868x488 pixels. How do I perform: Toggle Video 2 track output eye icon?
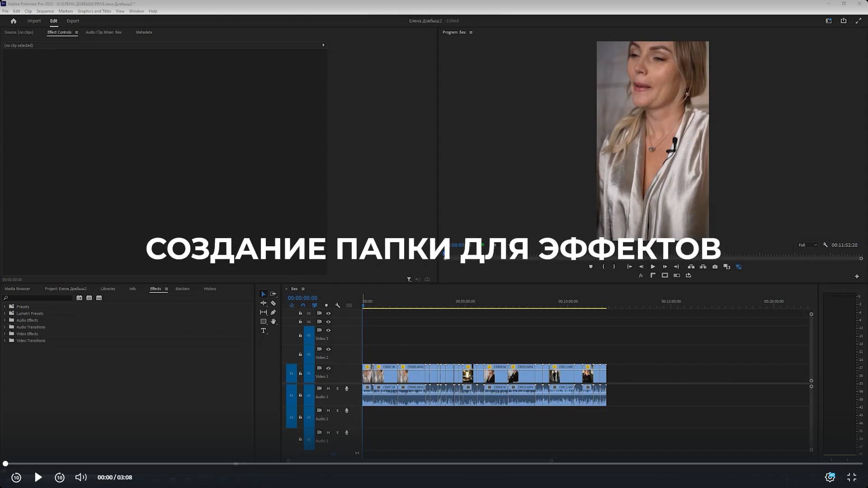329,349
